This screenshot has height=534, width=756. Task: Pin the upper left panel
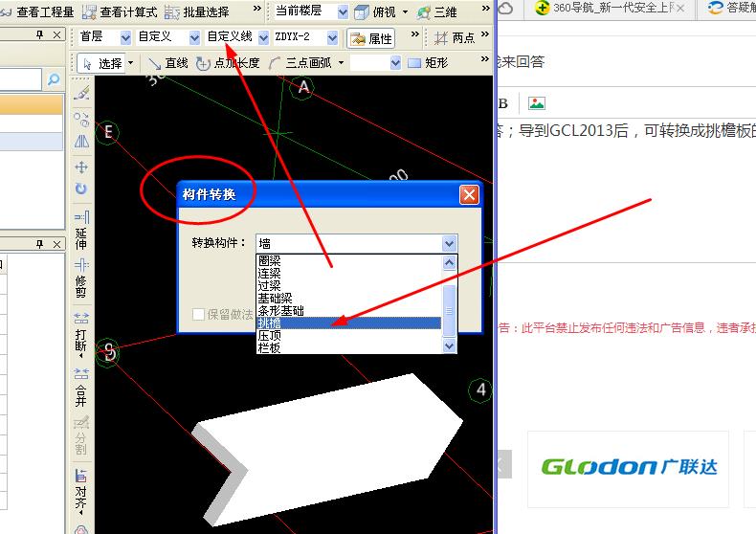click(39, 34)
